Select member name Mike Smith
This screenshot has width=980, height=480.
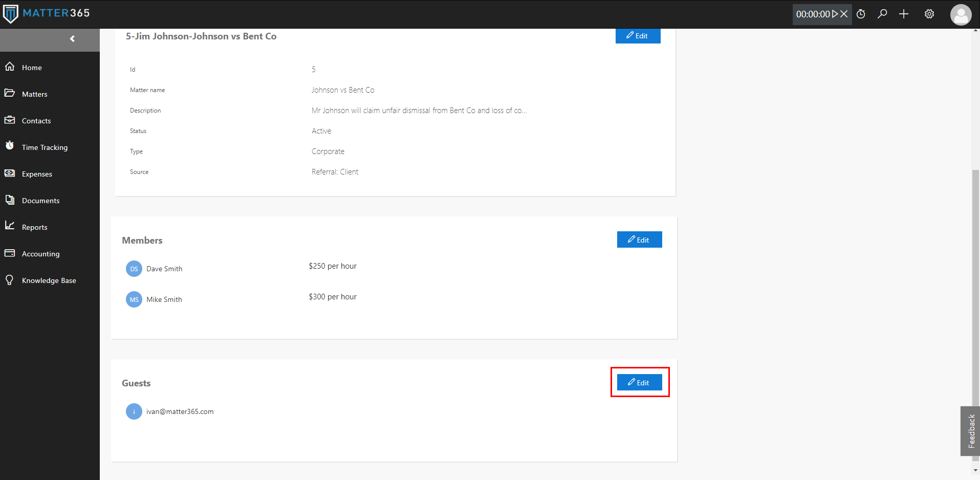click(x=164, y=299)
